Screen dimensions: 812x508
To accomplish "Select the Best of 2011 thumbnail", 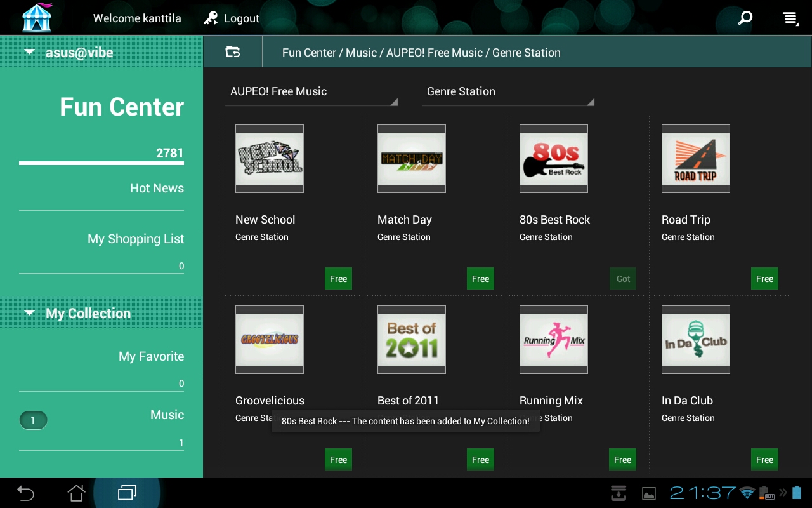I will click(412, 340).
